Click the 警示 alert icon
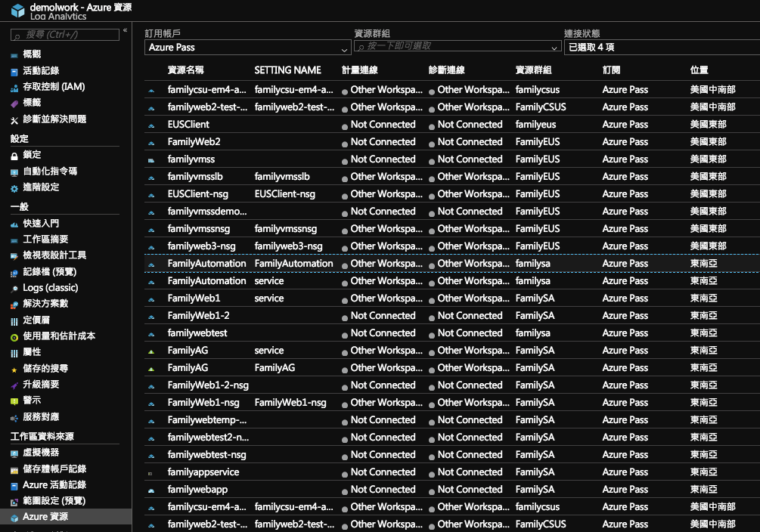 point(14,401)
